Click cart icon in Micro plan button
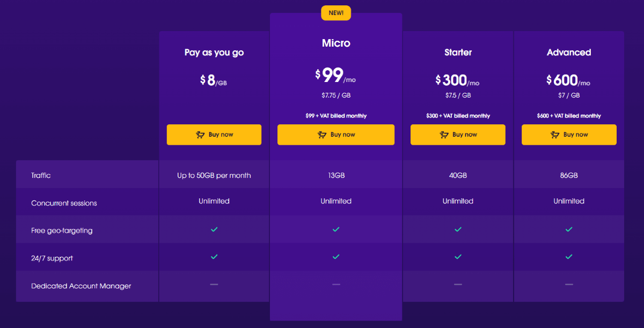Viewport: 644px width, 328px height. (x=323, y=135)
